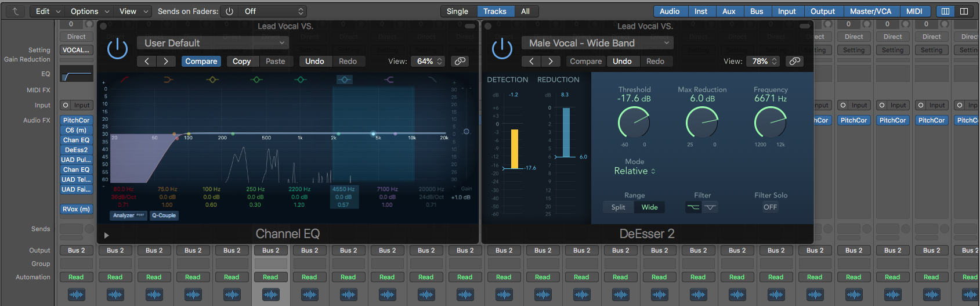Open Channel EQ extended parameters triangle

pyautogui.click(x=106, y=235)
